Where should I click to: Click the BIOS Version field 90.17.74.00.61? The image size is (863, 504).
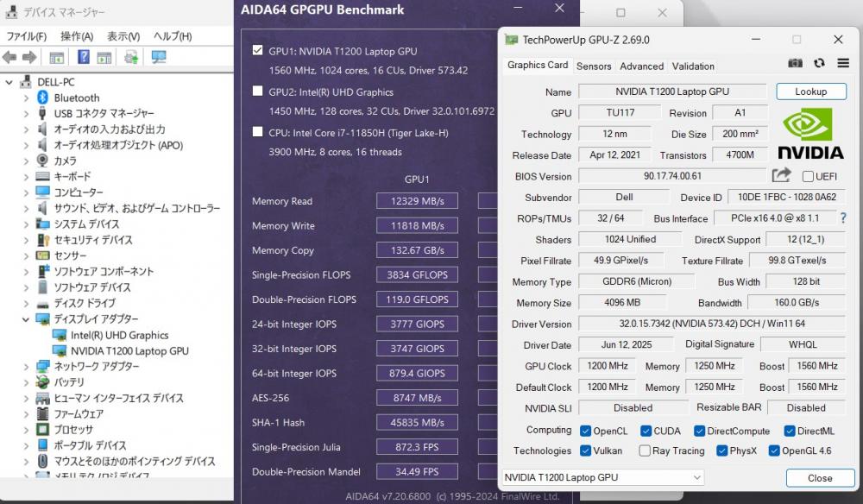[x=672, y=176]
